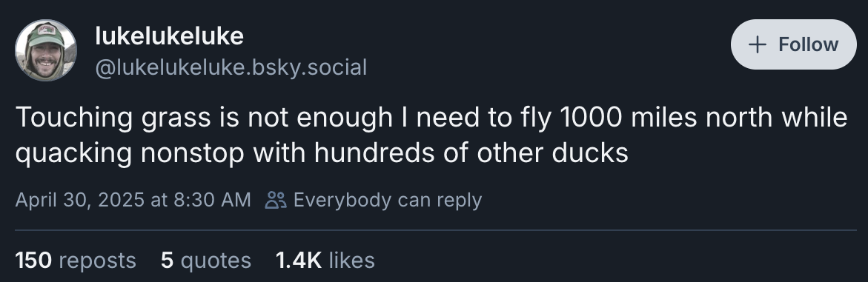Click the number 5 before quotes
Image resolution: width=868 pixels, height=282 pixels.
168,260
